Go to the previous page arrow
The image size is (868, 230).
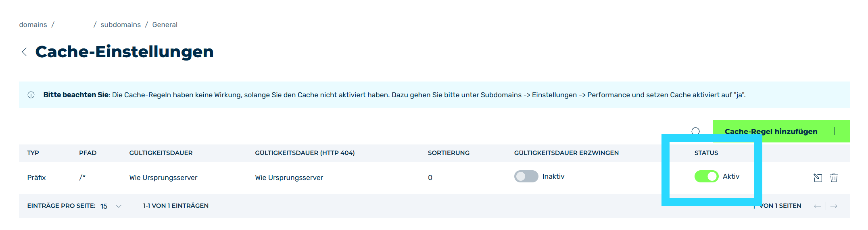pyautogui.click(x=817, y=206)
